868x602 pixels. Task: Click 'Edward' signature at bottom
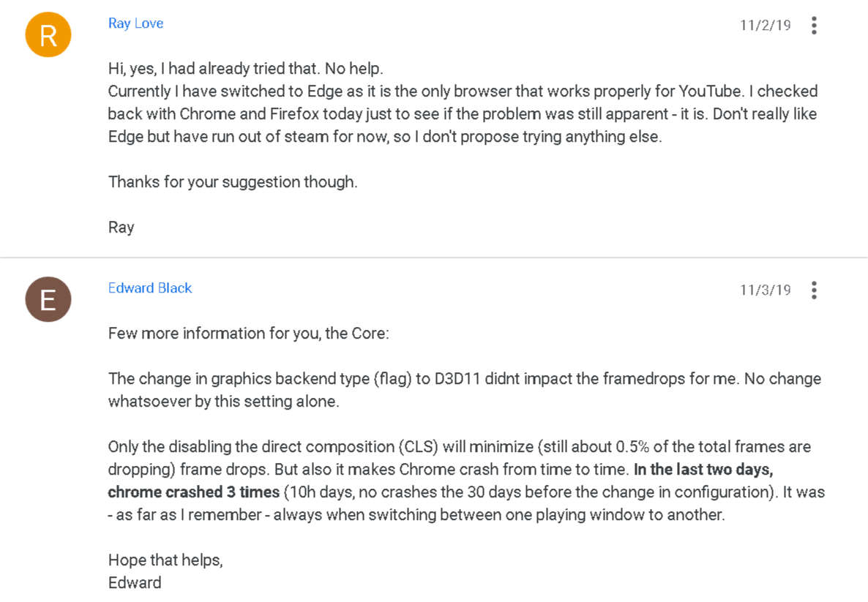(x=135, y=583)
